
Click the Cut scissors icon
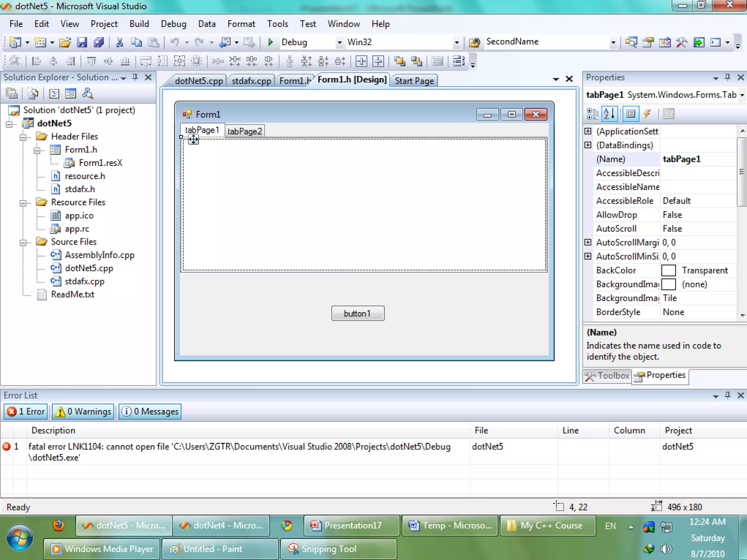click(x=119, y=42)
